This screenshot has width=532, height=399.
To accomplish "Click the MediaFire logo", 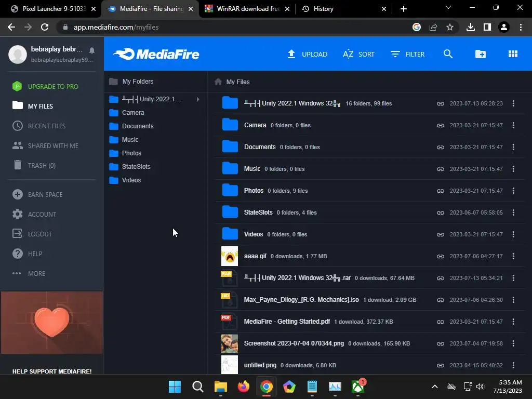I will pyautogui.click(x=156, y=54).
